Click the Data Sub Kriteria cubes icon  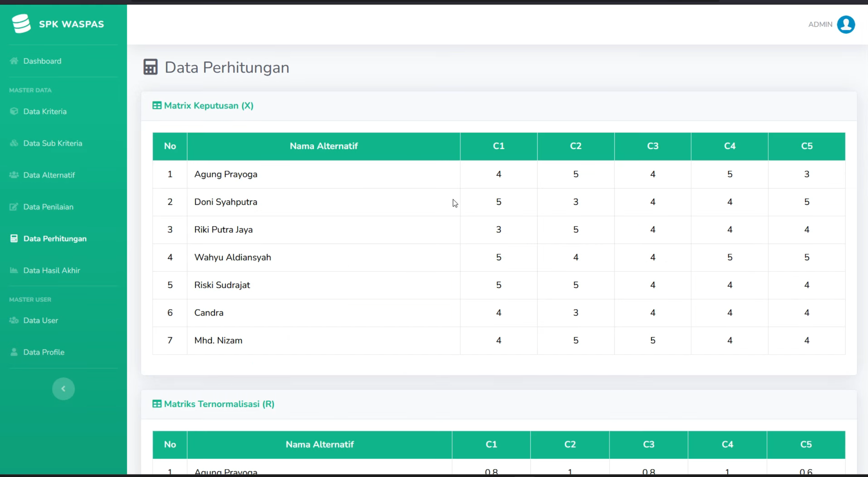click(x=14, y=143)
